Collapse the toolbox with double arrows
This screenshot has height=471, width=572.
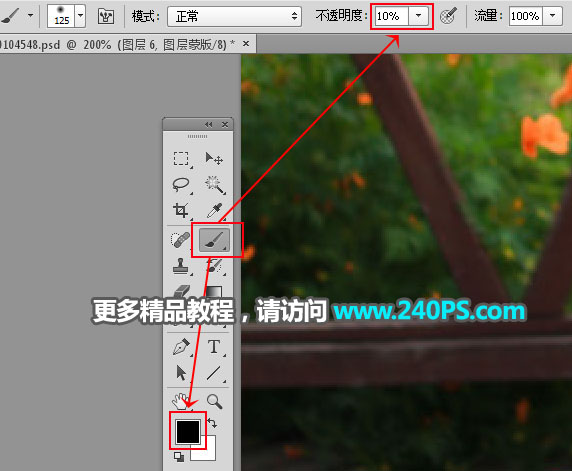pyautogui.click(x=208, y=124)
